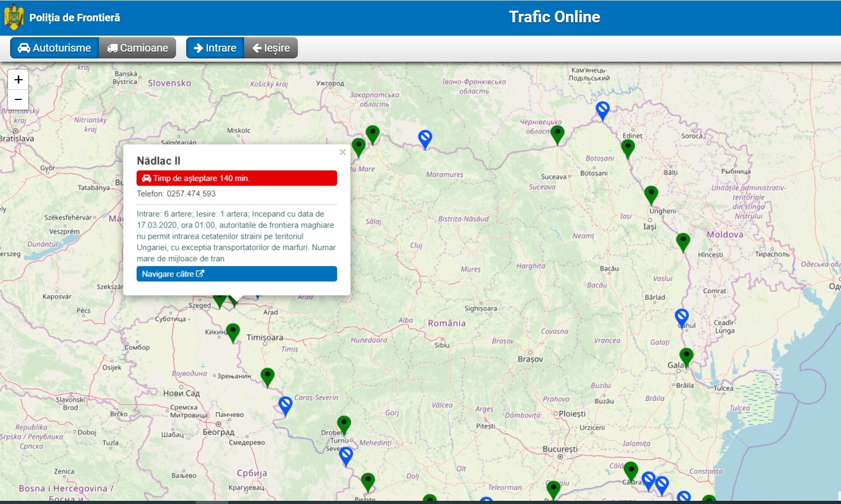Click the phone number 0257.474.593
The width and height of the screenshot is (841, 504).
tap(191, 194)
